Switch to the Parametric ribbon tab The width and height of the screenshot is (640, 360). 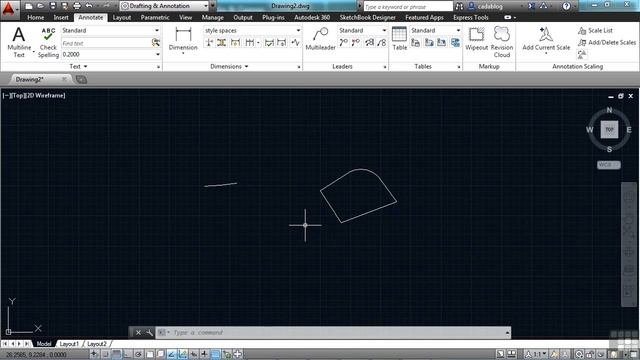coord(155,18)
